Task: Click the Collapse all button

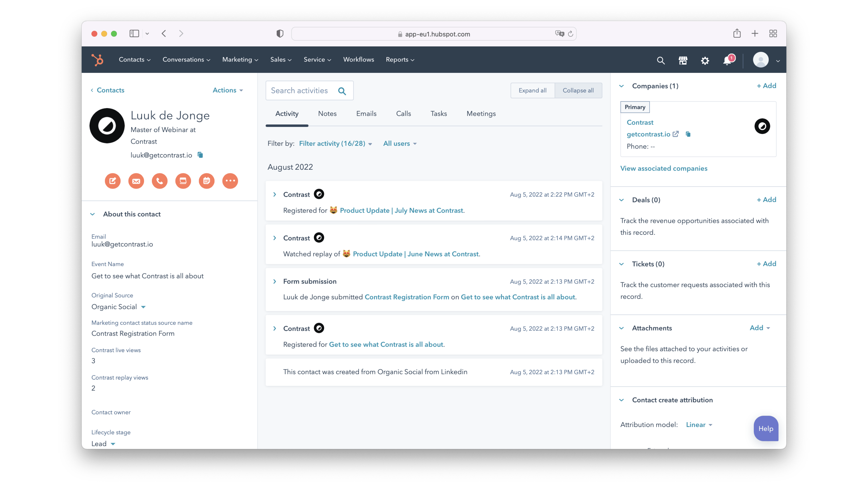Action: 578,91
